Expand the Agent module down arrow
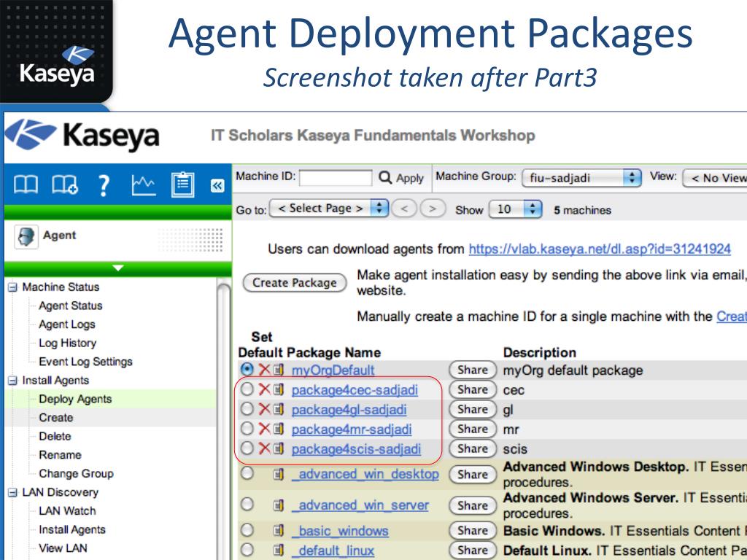Screen dimensions: 747x560 pyautogui.click(x=118, y=268)
